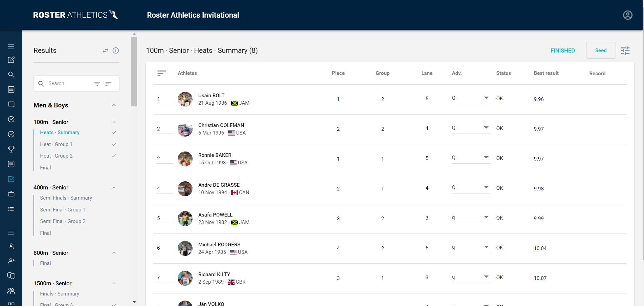Viewport: 644px width, 306px height.
Task: Open the info icon beside Results heading
Action: click(116, 50)
